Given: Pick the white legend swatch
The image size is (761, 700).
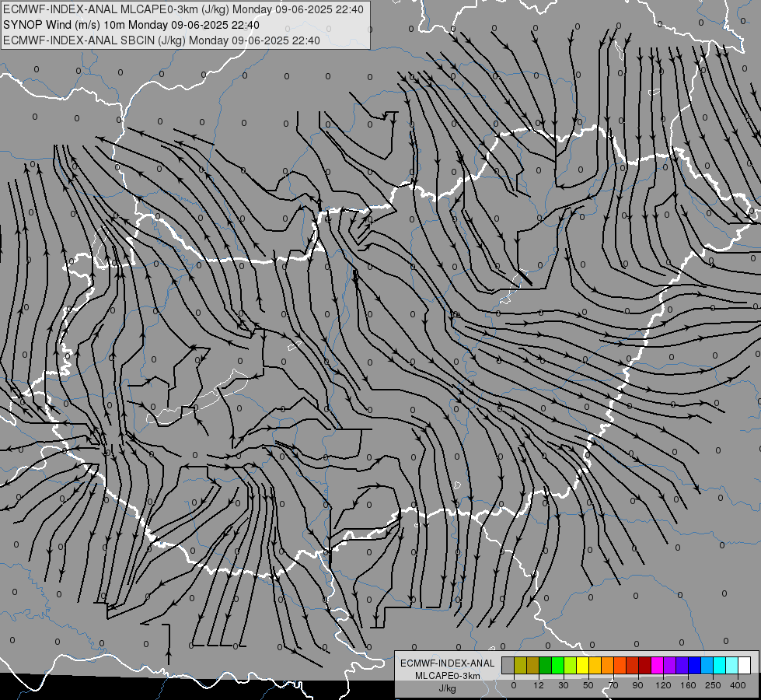Looking at the screenshot, I should click(x=745, y=665).
